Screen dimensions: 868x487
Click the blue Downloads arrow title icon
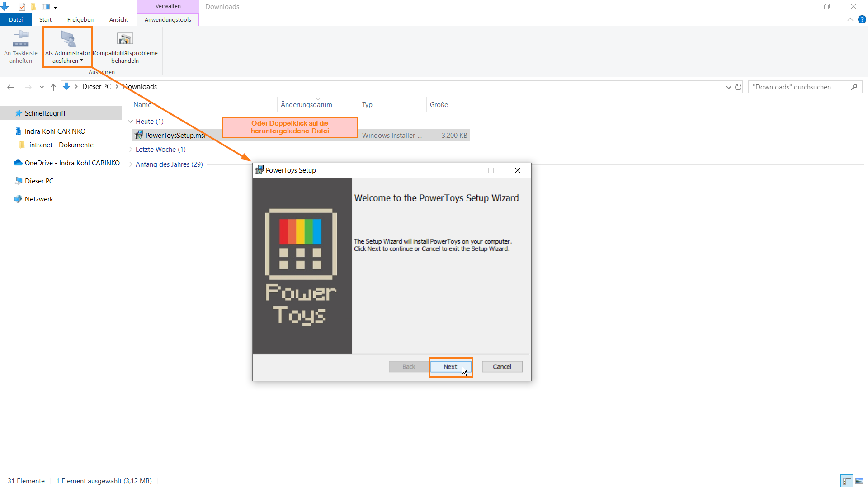pos(5,6)
